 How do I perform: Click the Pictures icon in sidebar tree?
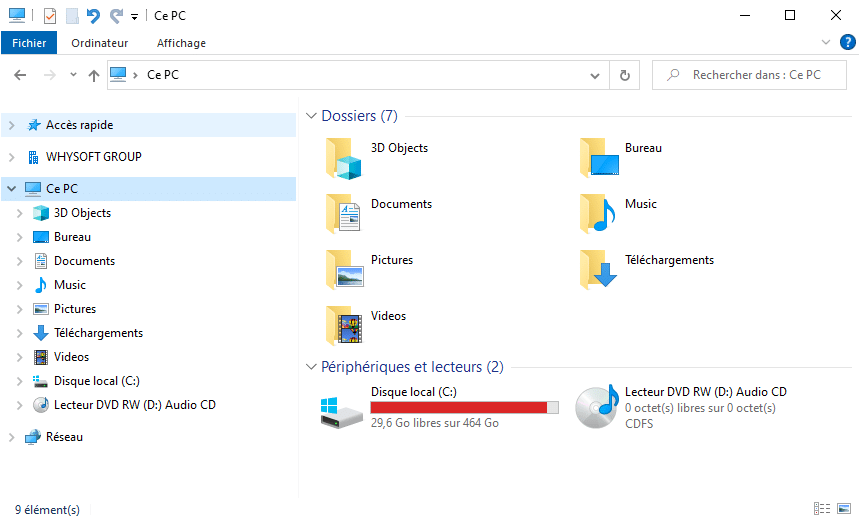[41, 309]
